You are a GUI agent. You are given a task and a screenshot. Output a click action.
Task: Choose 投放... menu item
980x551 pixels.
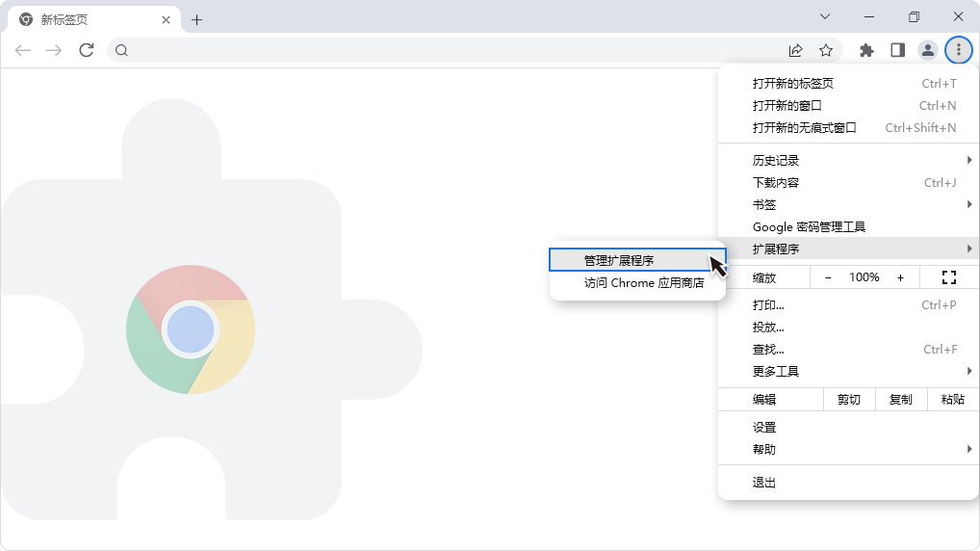click(x=848, y=328)
